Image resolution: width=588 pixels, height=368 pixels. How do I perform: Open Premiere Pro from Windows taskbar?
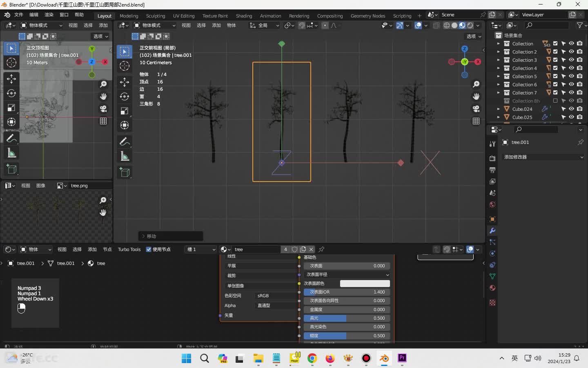coord(402,358)
